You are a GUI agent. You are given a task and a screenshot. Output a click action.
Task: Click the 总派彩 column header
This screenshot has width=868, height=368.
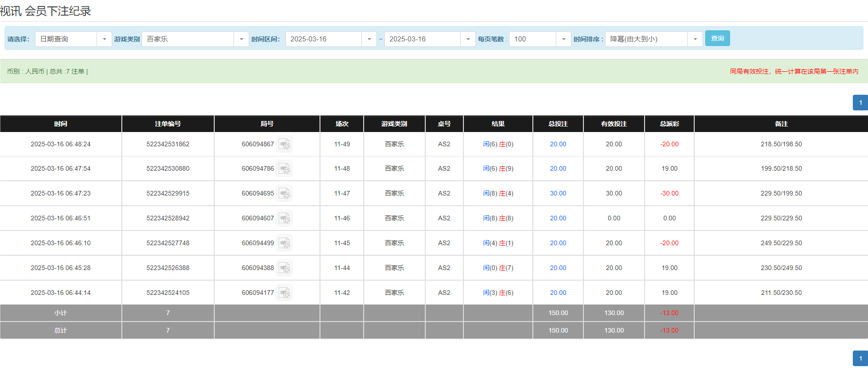(x=669, y=124)
